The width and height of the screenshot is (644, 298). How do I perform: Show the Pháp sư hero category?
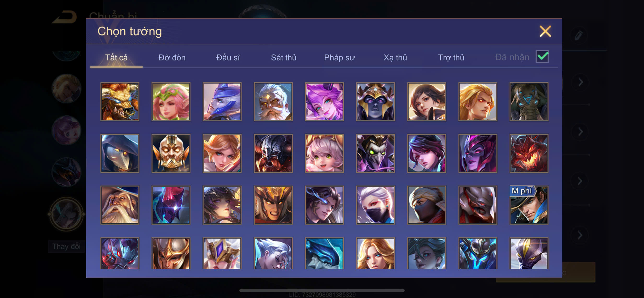tap(339, 58)
